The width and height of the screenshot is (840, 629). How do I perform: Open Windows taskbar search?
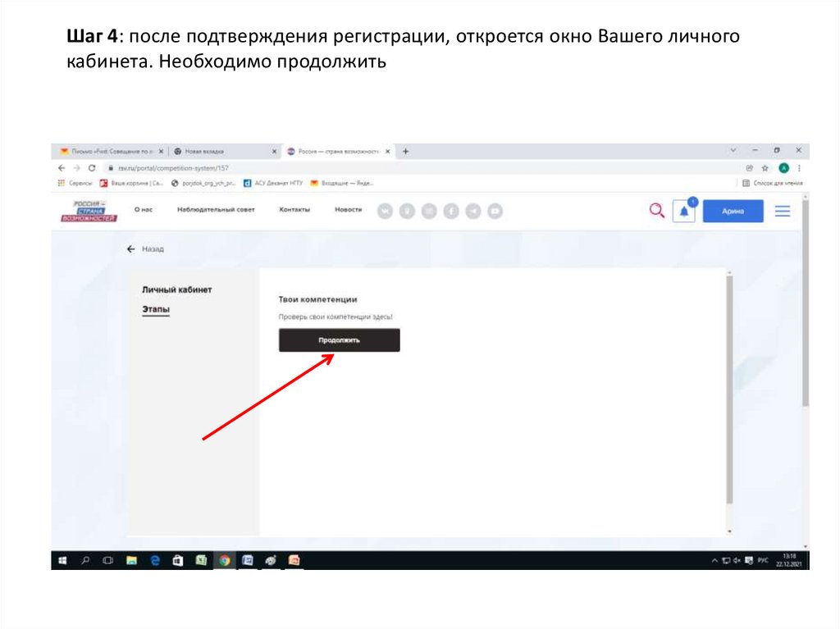[x=85, y=560]
